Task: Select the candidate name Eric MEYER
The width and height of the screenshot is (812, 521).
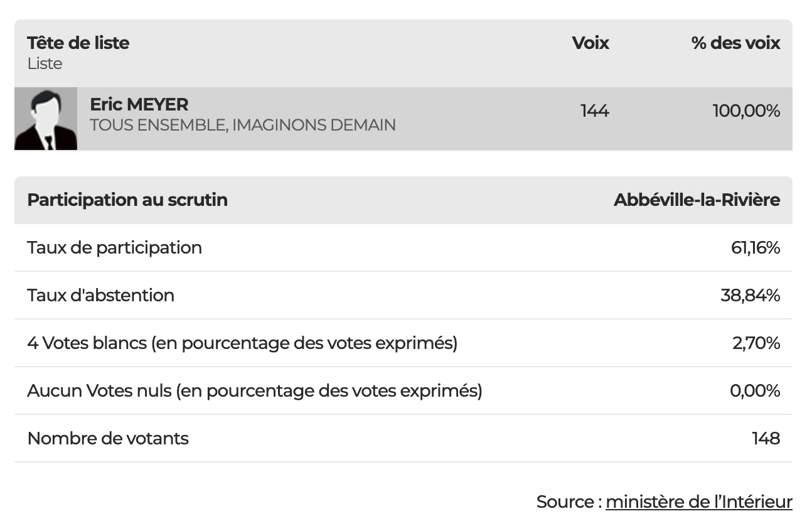Action: [139, 104]
